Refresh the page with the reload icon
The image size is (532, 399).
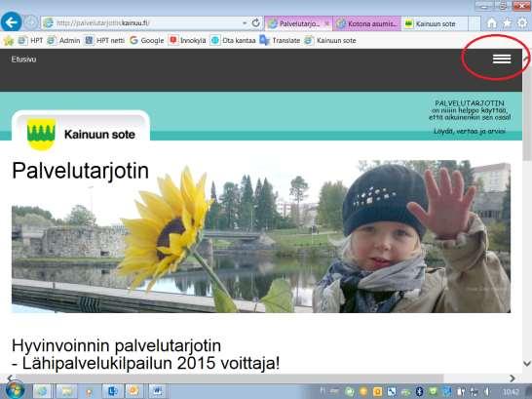click(x=256, y=23)
